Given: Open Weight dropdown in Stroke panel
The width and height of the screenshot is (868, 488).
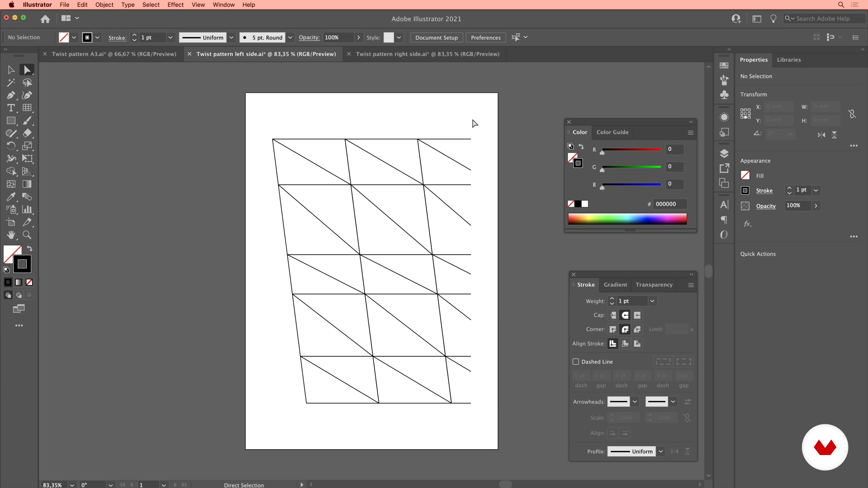Looking at the screenshot, I should [x=652, y=301].
